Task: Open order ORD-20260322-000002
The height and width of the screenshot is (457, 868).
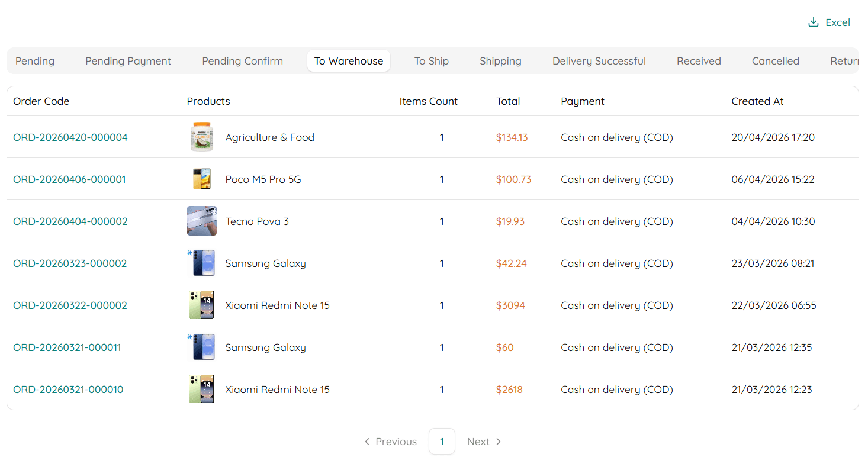Action: click(70, 305)
